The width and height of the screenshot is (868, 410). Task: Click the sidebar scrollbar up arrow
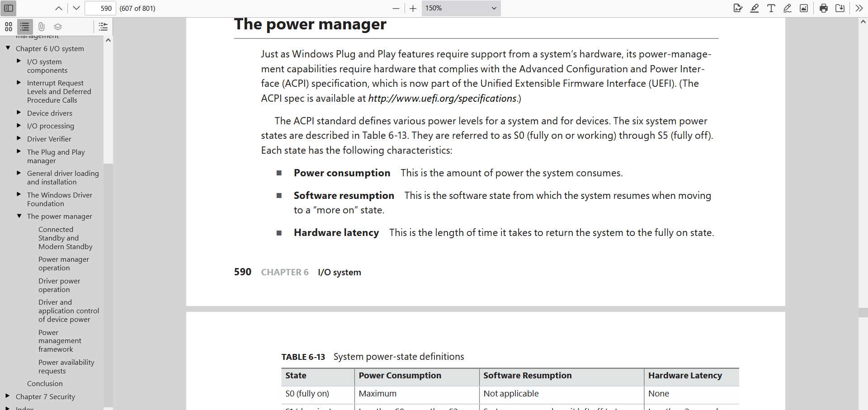108,40
